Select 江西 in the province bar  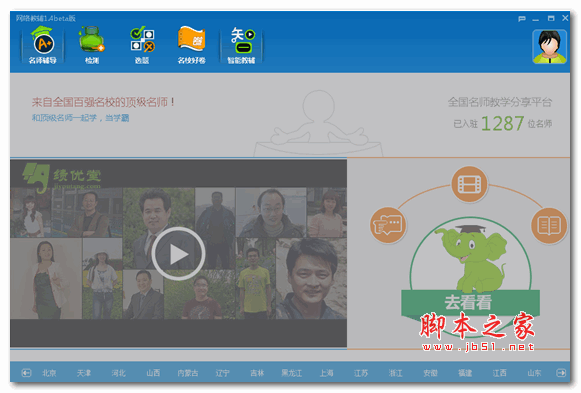(x=499, y=373)
